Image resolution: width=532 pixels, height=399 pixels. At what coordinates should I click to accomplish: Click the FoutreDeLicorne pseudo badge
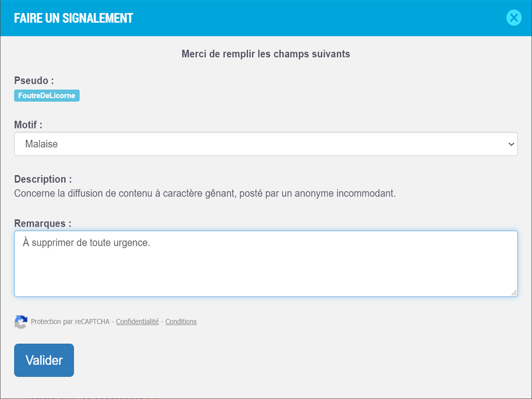pos(47,95)
